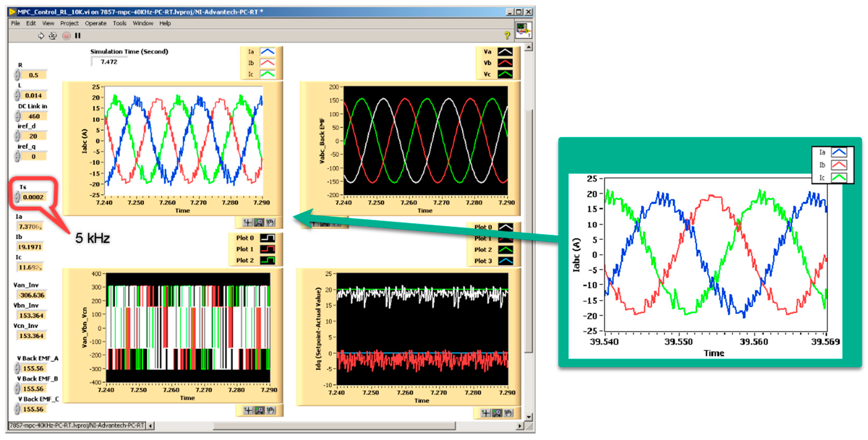Select zoom tool under the Idq graph
Image resolution: width=868 pixels, height=440 pixels.
pyautogui.click(x=497, y=413)
